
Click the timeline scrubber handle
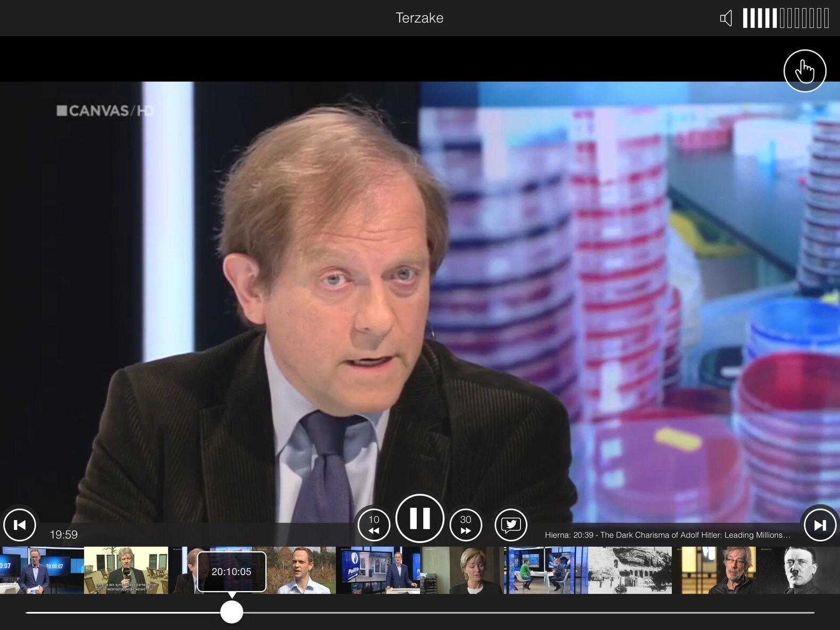231,612
